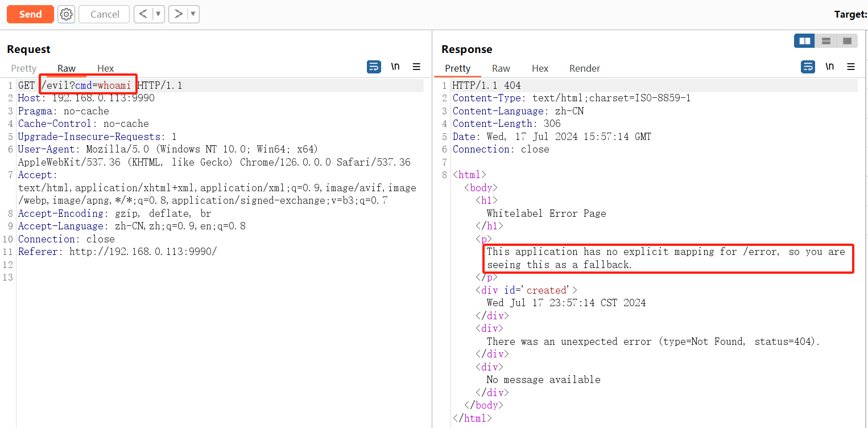This screenshot has width=868, height=428.
Task: Click the Upgrade-Insecure-Requests header line
Action: 97,137
